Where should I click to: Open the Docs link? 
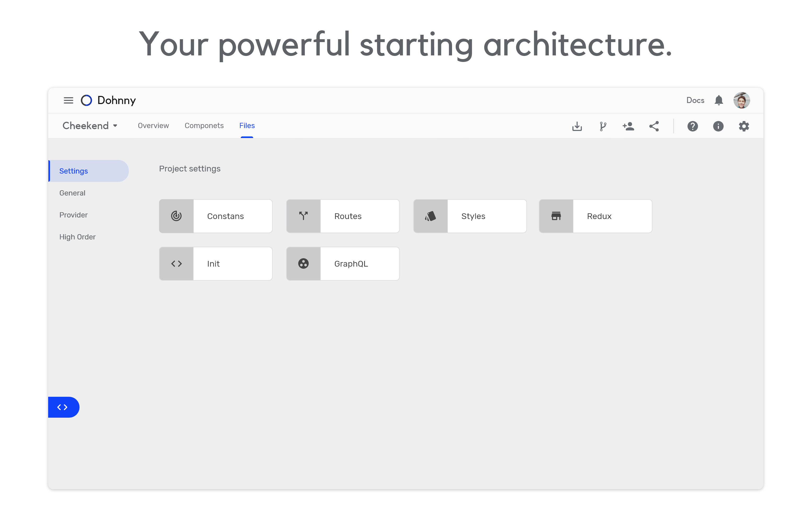click(x=695, y=100)
